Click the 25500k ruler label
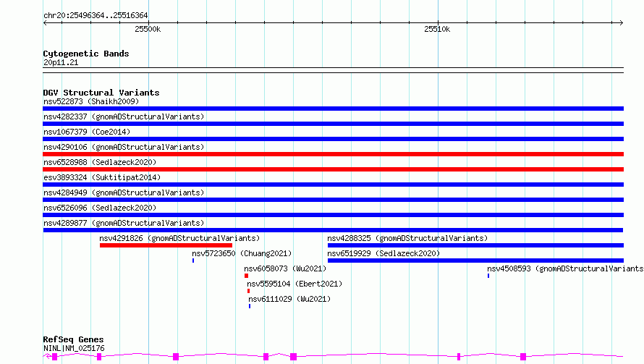Viewport: 644px width, 364px height. 148,29
